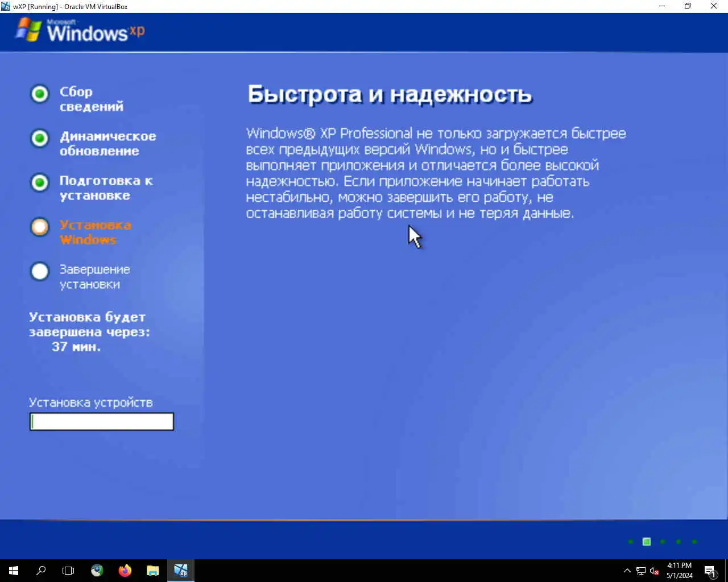Open the globe browser icon on taskbar
This screenshot has height=582, width=728.
pyautogui.click(x=97, y=571)
